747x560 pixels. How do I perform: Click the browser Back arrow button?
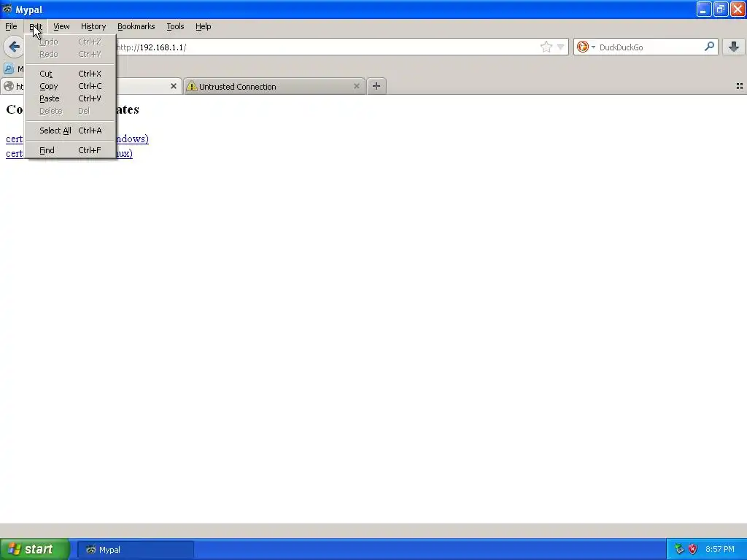click(14, 47)
